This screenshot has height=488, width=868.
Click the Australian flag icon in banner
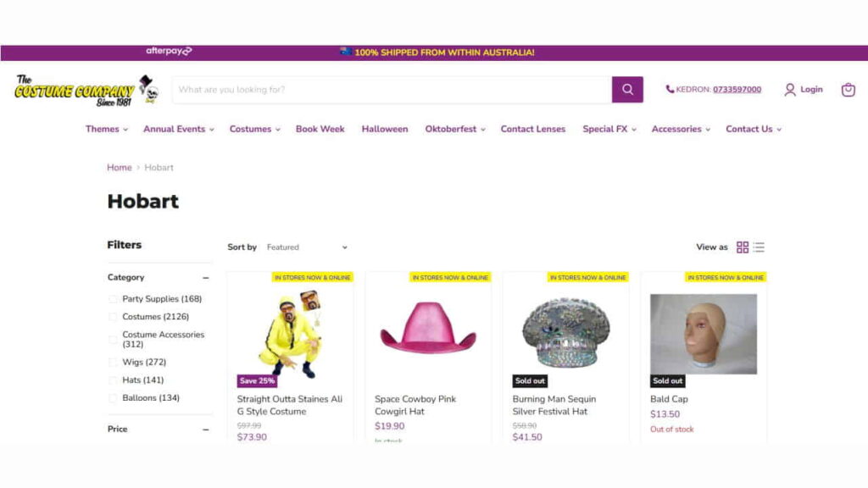[x=346, y=52]
